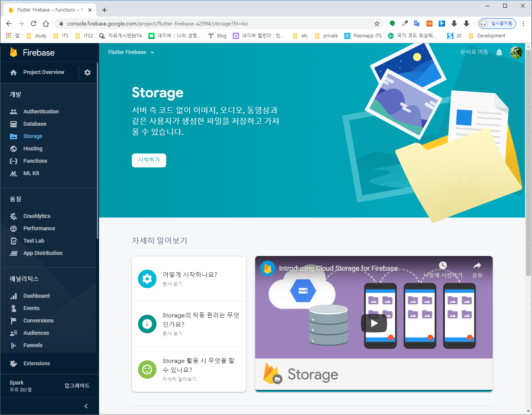Click the Performance gauge icon
532x415 pixels.
(13, 228)
